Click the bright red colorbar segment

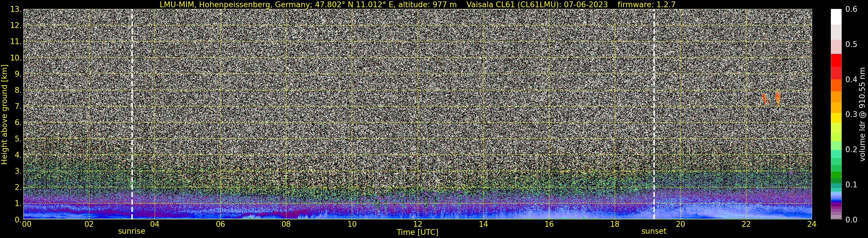click(x=836, y=60)
